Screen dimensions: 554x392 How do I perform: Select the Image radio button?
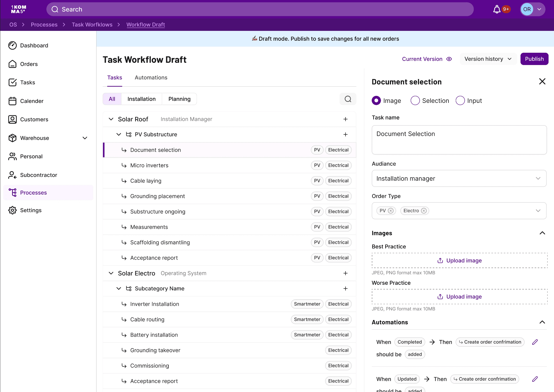tap(376, 101)
